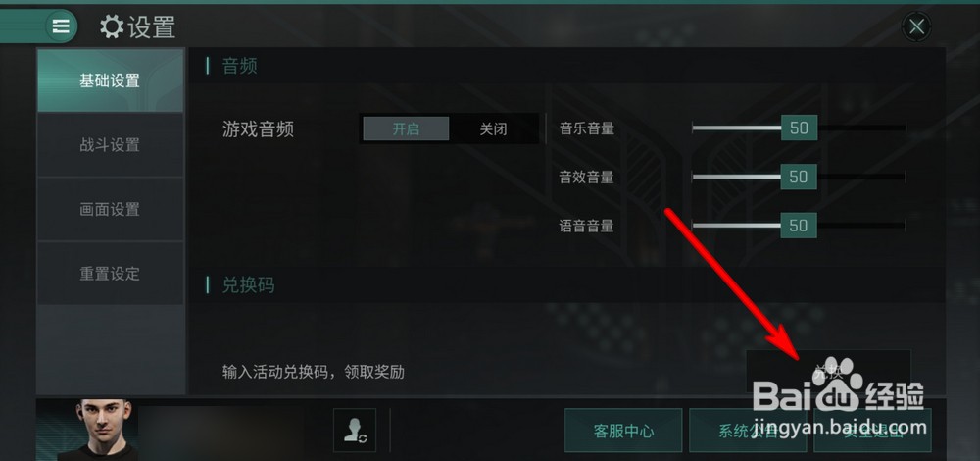Open the 重置设定 tab
The image size is (980, 461).
[x=110, y=274]
